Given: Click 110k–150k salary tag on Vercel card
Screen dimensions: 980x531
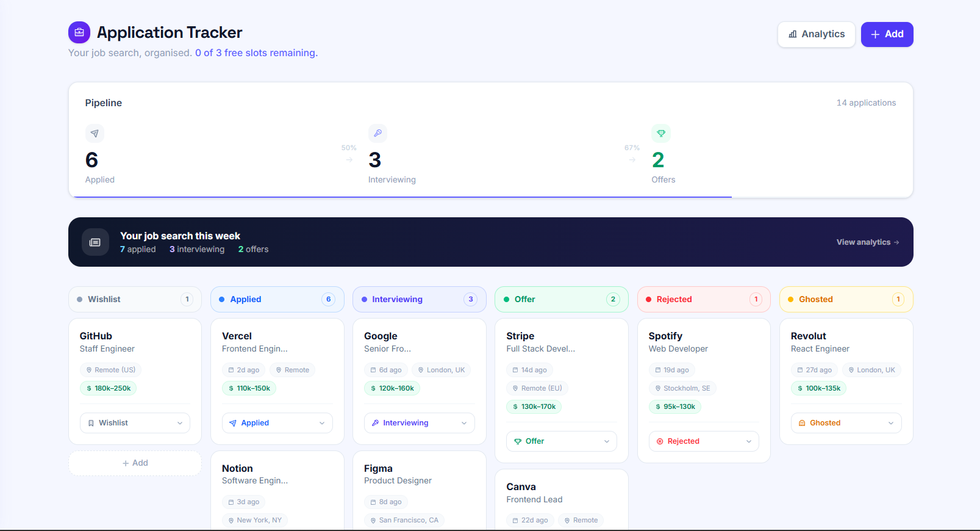Looking at the screenshot, I should (x=249, y=388).
